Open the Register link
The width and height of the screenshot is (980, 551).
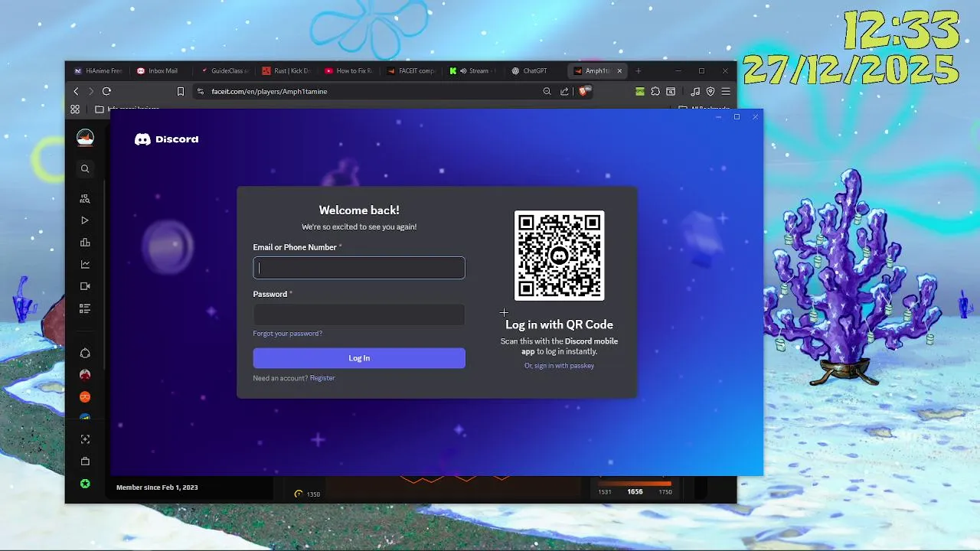[x=322, y=378]
